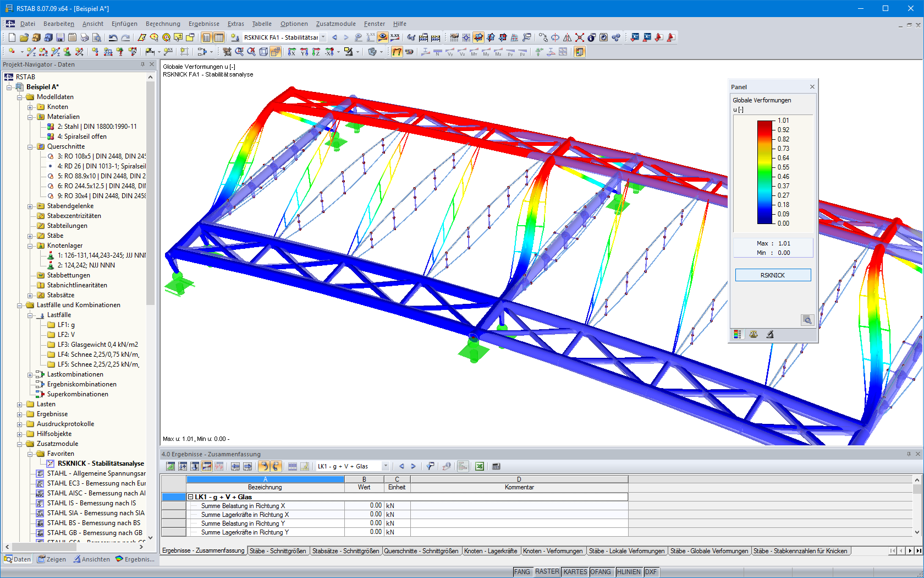Open a file with folder icon
Image resolution: width=924 pixels, height=578 pixels.
tap(24, 37)
